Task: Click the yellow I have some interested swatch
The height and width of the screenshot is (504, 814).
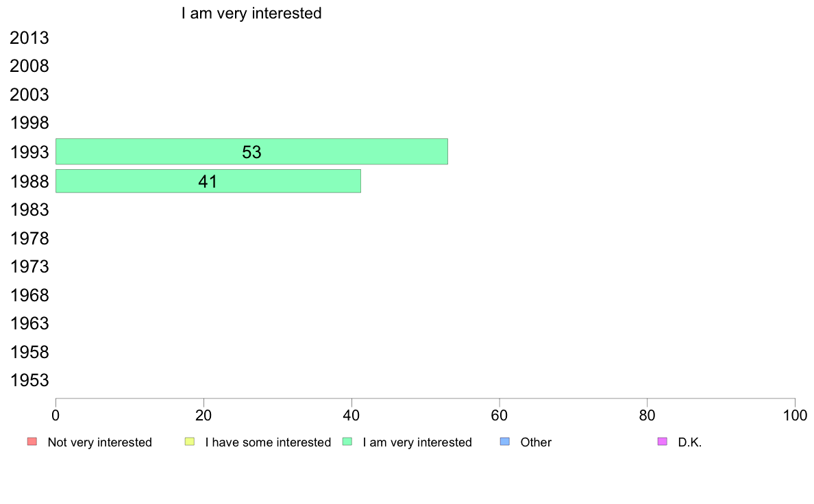Action: (x=190, y=442)
